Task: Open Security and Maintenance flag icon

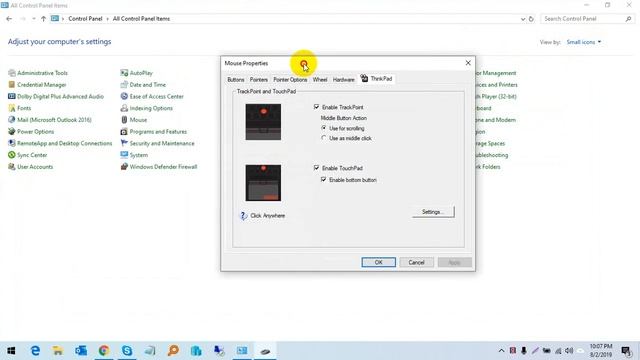Action: point(124,143)
